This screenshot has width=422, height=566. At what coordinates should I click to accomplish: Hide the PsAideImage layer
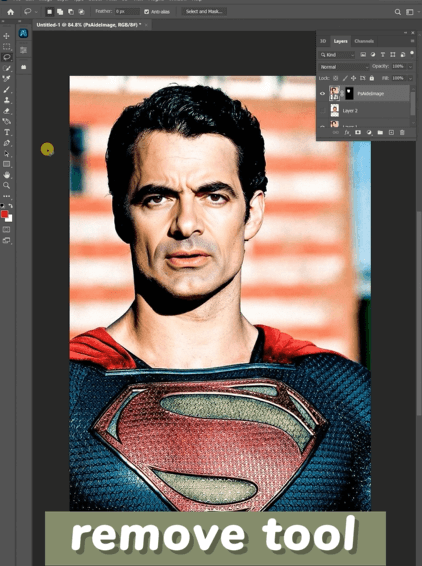[322, 94]
